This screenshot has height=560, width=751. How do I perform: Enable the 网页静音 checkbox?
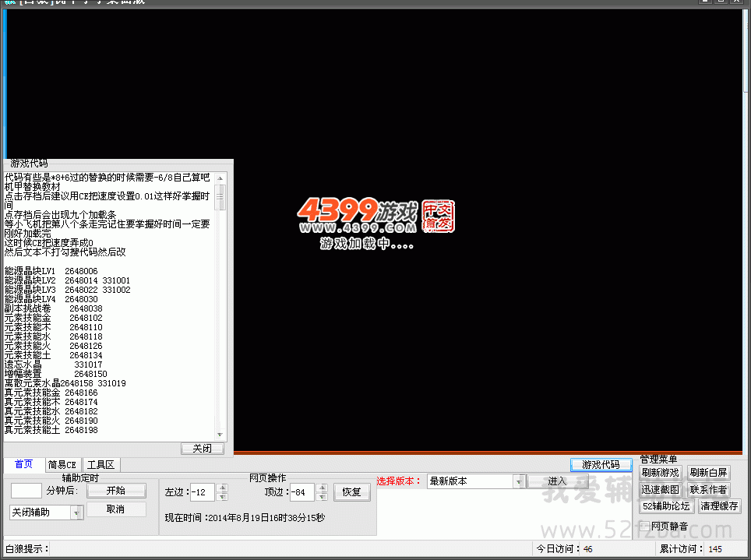pyautogui.click(x=645, y=526)
